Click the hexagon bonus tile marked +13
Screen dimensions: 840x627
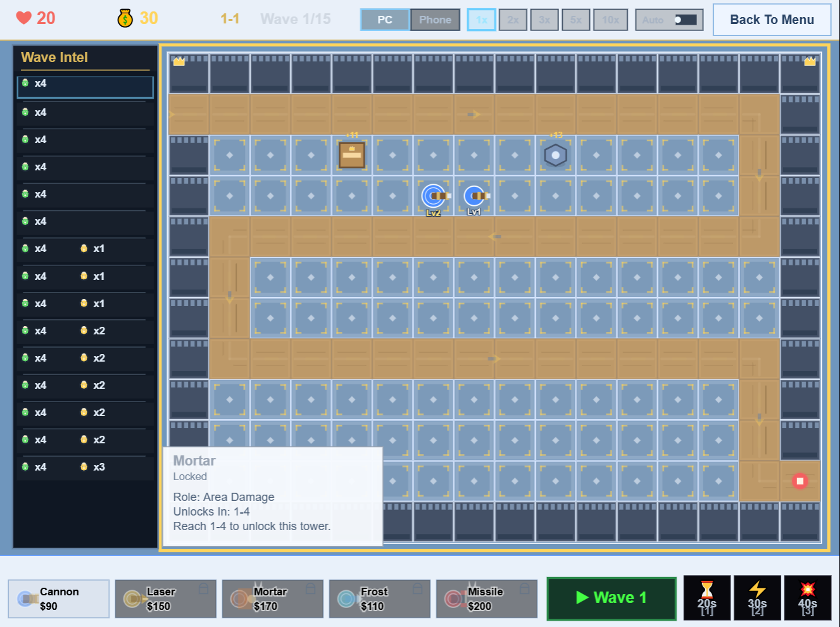[555, 155]
